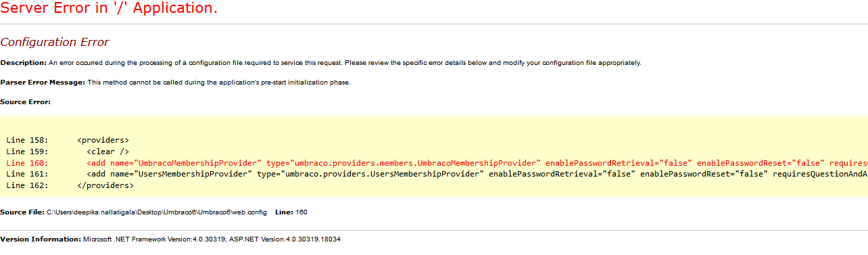868x255 pixels.
Task: Click the 'Server Error in / Application' heading
Action: (x=109, y=9)
